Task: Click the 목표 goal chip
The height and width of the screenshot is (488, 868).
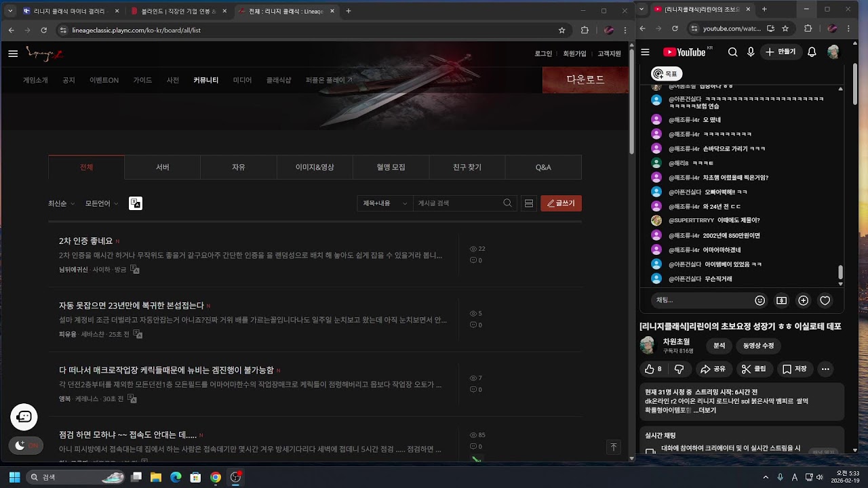Action: click(x=666, y=74)
